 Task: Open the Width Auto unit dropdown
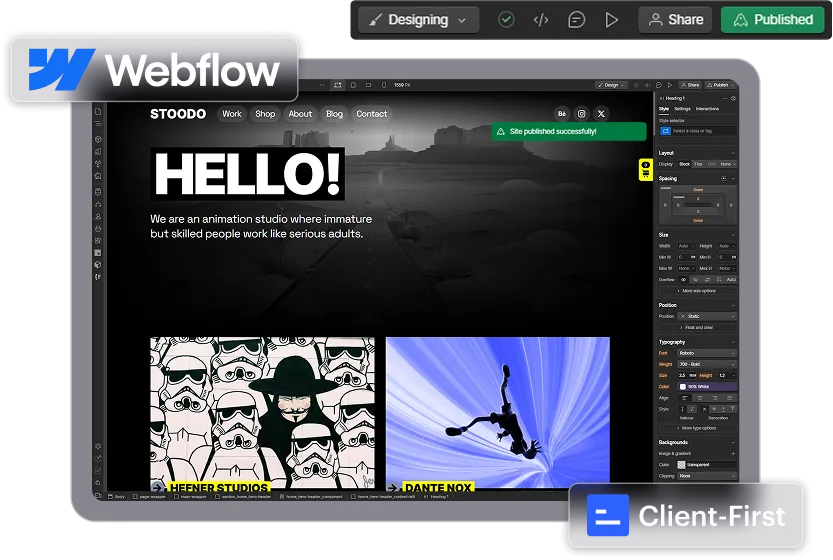point(686,246)
